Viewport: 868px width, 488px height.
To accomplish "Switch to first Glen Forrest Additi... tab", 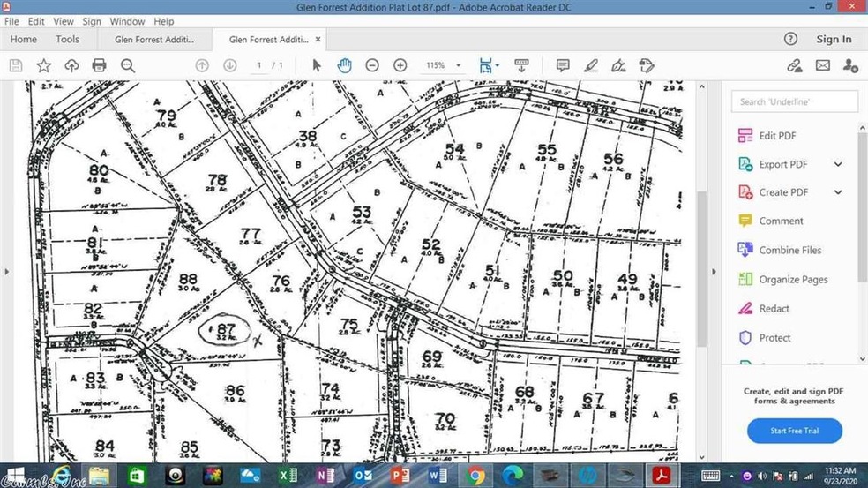I will 154,40.
